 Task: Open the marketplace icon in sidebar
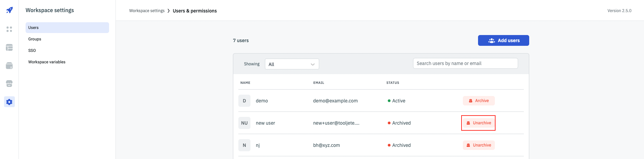tap(9, 84)
